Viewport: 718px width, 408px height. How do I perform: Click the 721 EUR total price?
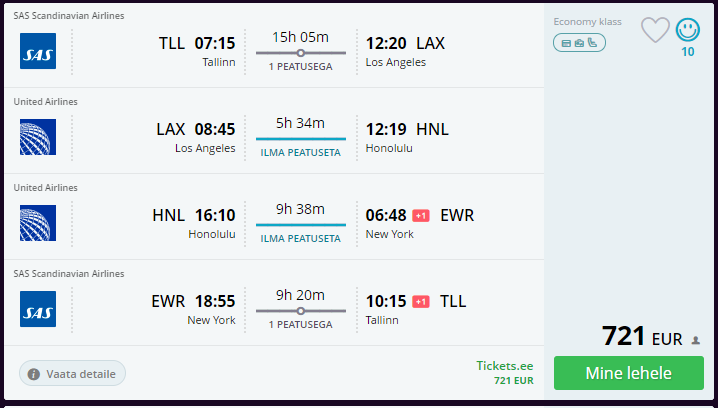click(x=642, y=337)
